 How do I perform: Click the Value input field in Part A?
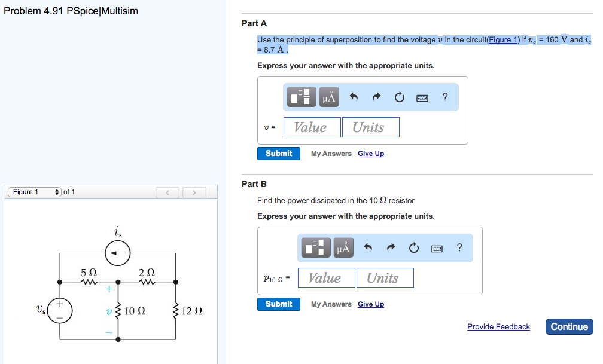coord(312,127)
